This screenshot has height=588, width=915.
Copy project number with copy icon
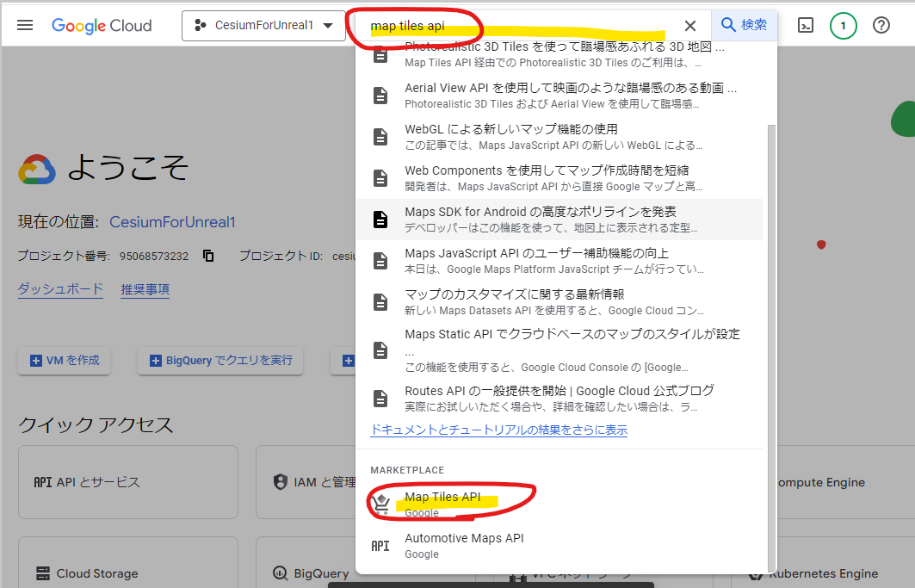208,256
